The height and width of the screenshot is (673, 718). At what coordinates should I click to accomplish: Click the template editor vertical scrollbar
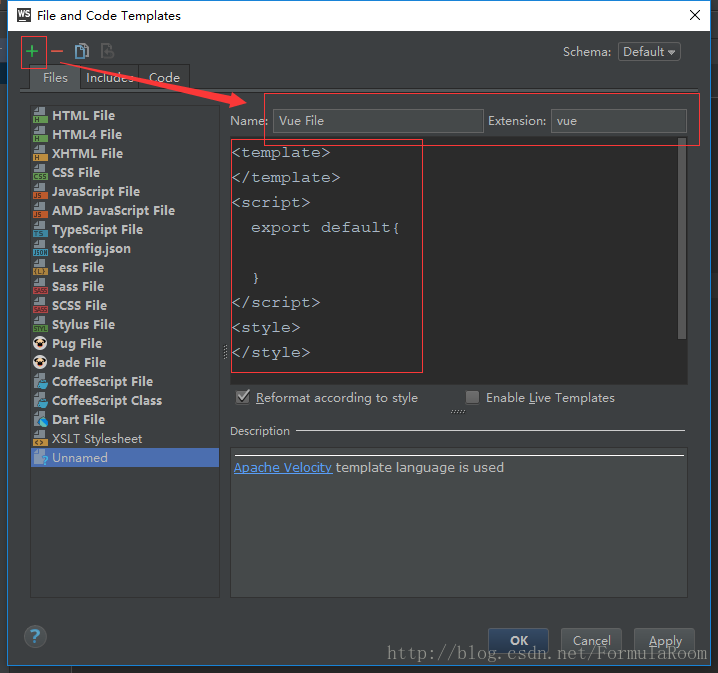(682, 238)
